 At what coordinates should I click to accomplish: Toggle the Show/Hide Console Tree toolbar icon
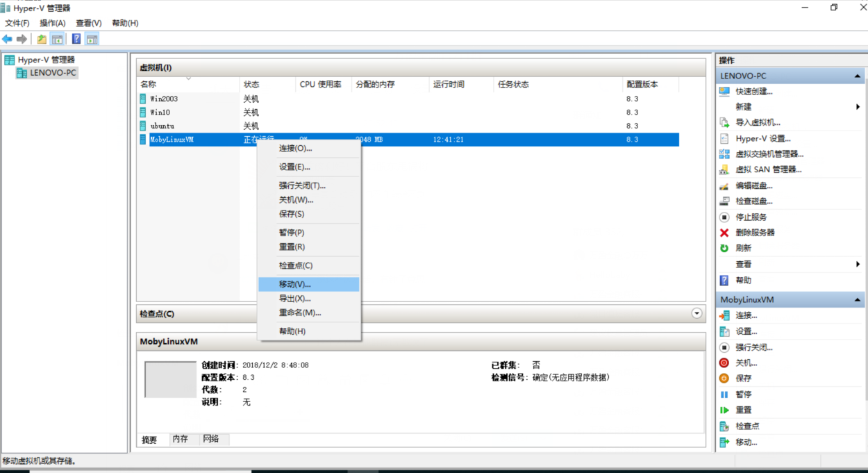point(58,39)
